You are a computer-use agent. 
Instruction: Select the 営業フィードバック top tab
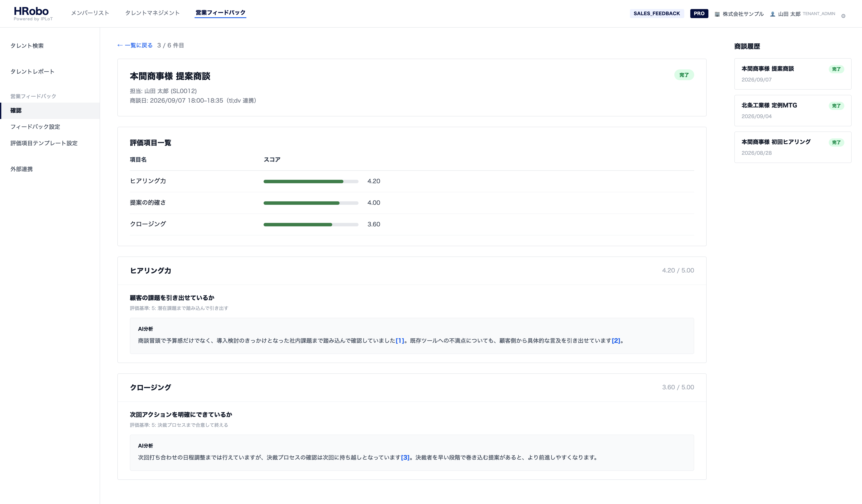[x=220, y=13]
